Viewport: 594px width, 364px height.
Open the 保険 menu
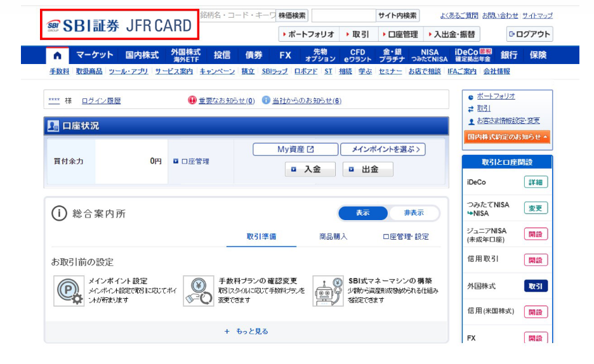(538, 55)
